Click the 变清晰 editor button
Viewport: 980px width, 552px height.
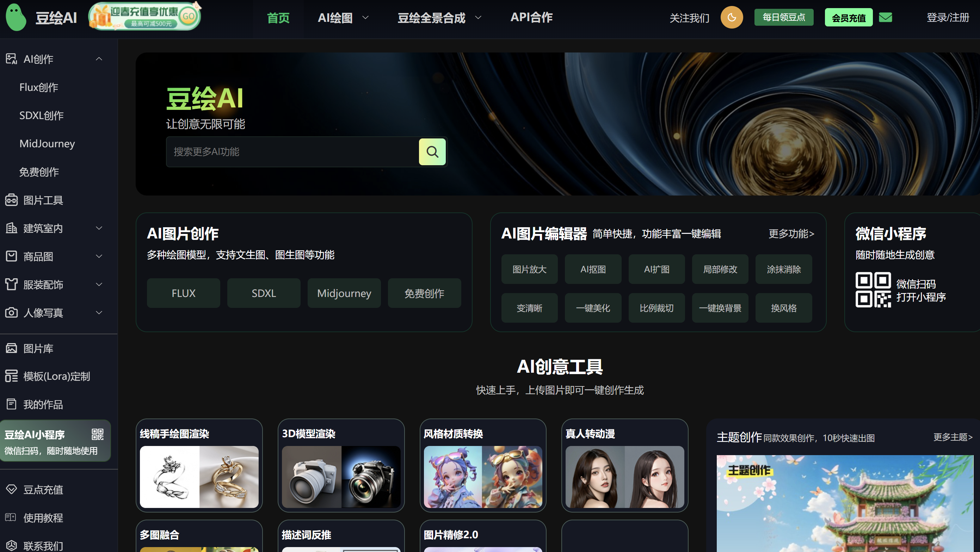[529, 308]
